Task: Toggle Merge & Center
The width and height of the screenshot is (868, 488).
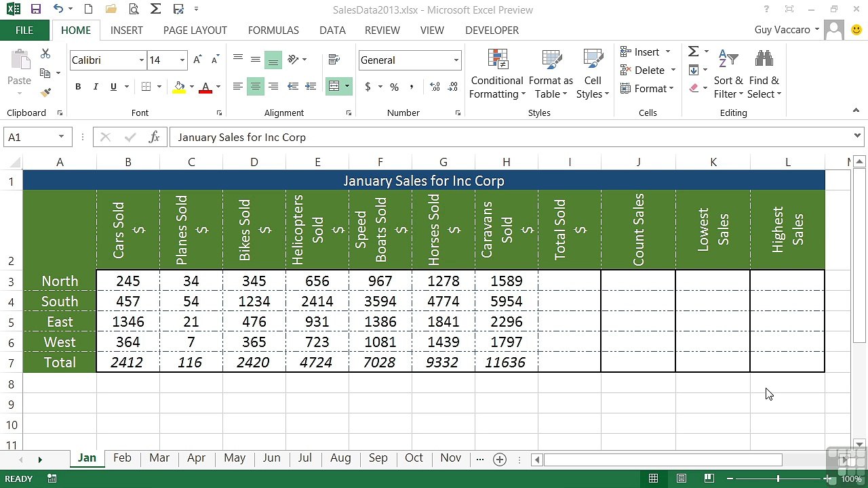Action: [334, 86]
